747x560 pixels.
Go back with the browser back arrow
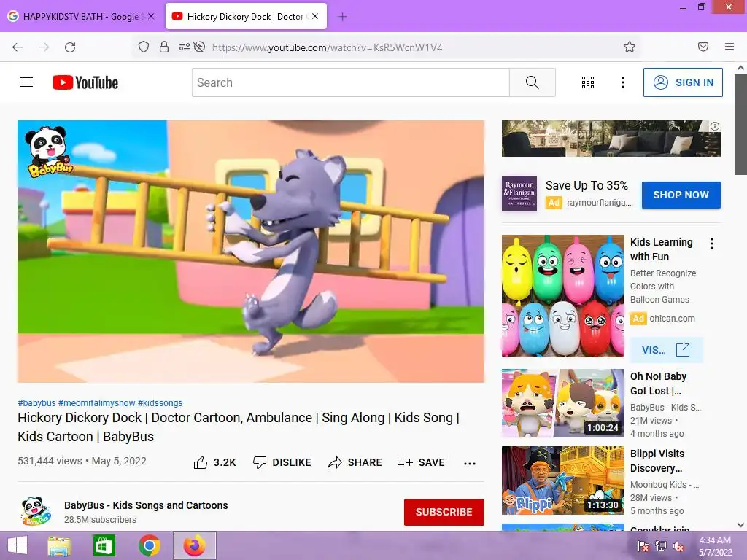click(x=18, y=47)
